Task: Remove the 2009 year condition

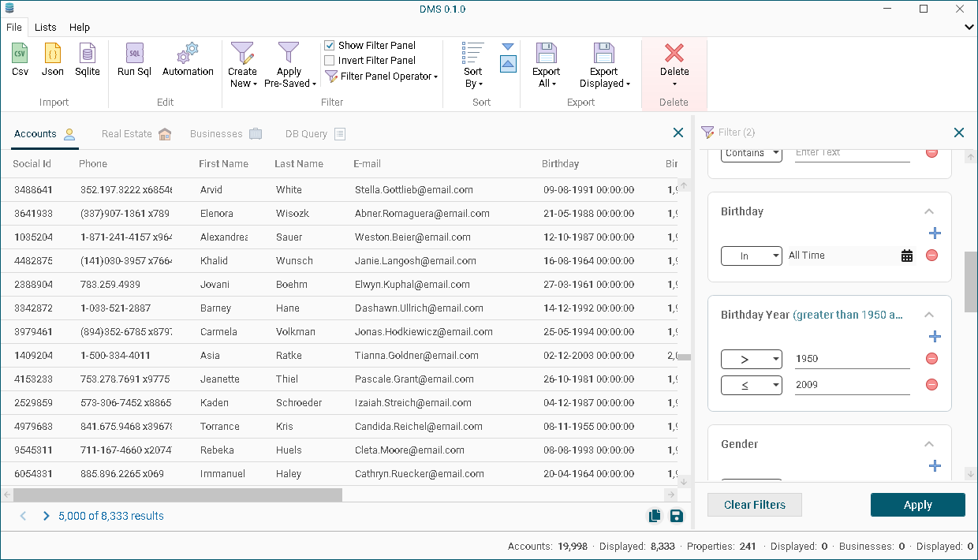Action: pyautogui.click(x=931, y=385)
